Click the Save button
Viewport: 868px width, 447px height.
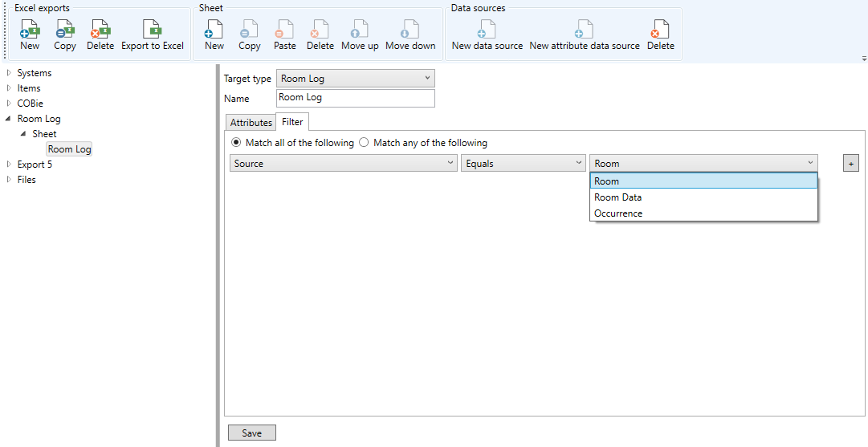(x=251, y=433)
